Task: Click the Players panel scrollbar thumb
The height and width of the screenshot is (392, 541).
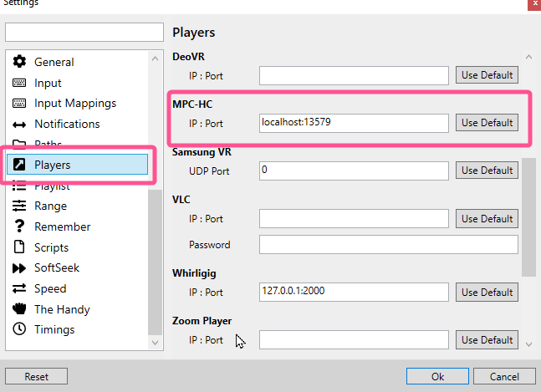Action: tap(528, 217)
